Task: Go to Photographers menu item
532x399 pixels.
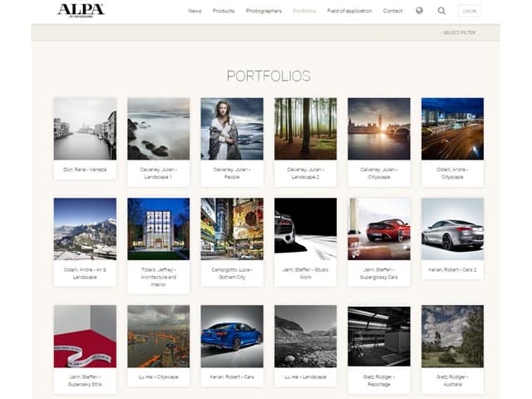Action: click(x=264, y=11)
